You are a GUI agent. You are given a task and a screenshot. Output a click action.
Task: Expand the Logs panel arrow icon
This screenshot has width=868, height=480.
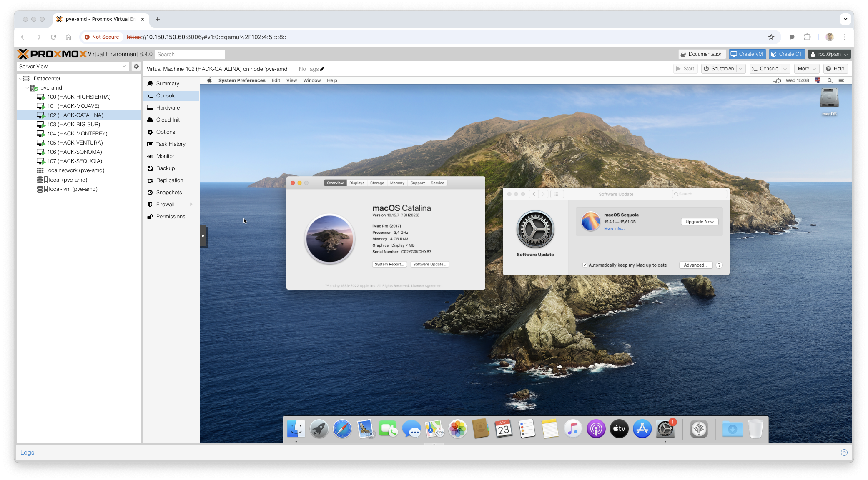[x=844, y=452]
